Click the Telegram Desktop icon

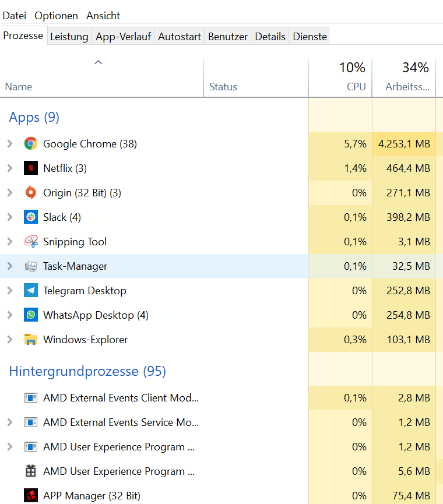click(31, 291)
